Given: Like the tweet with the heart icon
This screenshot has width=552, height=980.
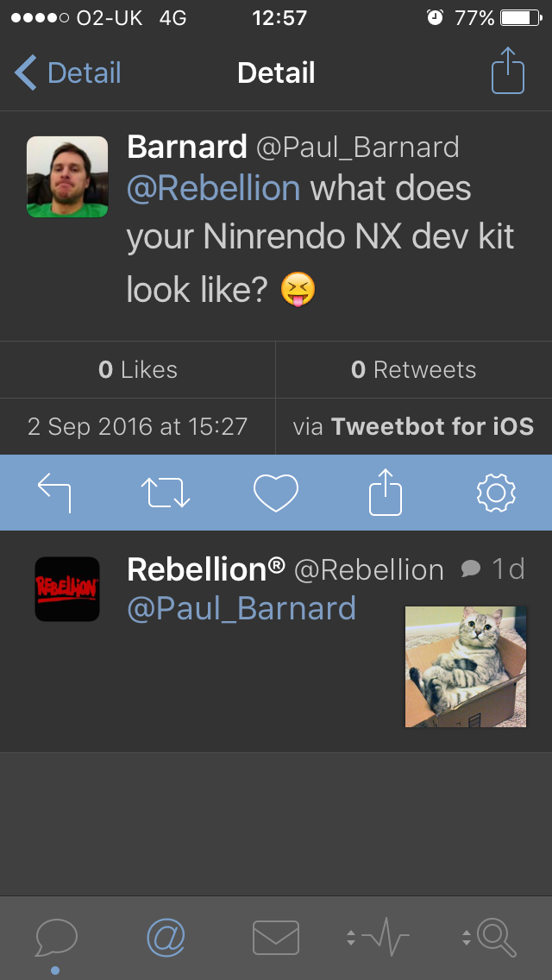Looking at the screenshot, I should coord(276,493).
